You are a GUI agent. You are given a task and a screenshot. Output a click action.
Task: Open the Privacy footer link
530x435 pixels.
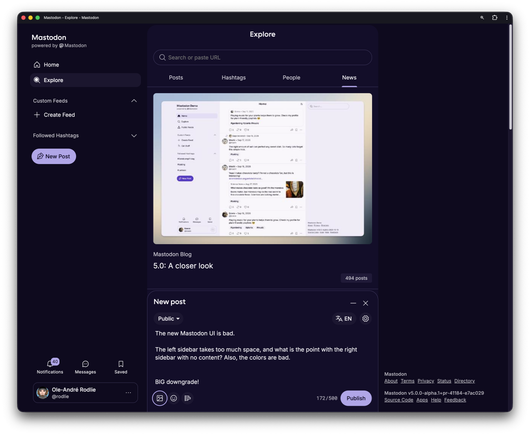tap(426, 381)
